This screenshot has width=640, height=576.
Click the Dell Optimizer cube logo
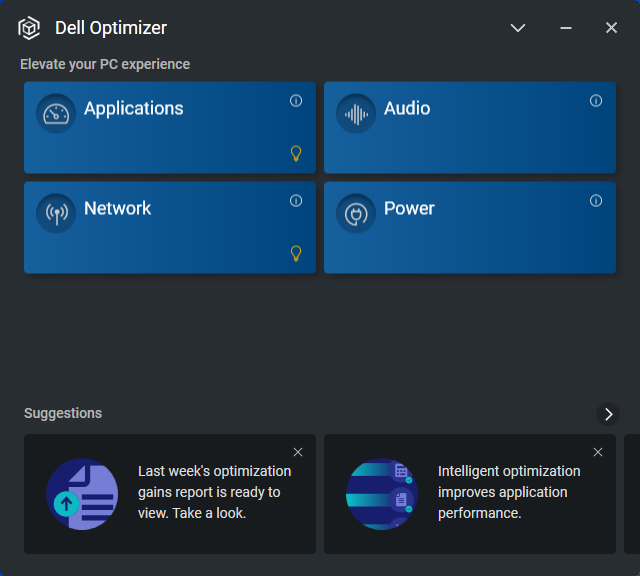click(29, 28)
